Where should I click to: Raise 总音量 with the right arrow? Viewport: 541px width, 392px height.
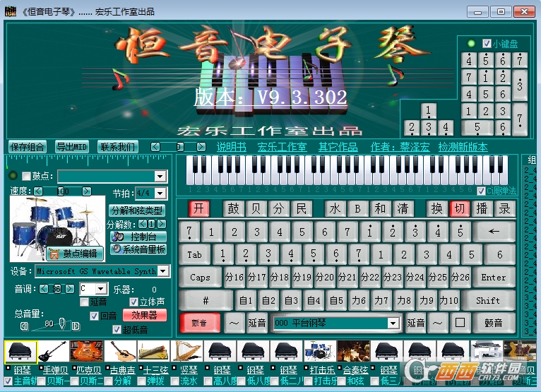tap(76, 326)
